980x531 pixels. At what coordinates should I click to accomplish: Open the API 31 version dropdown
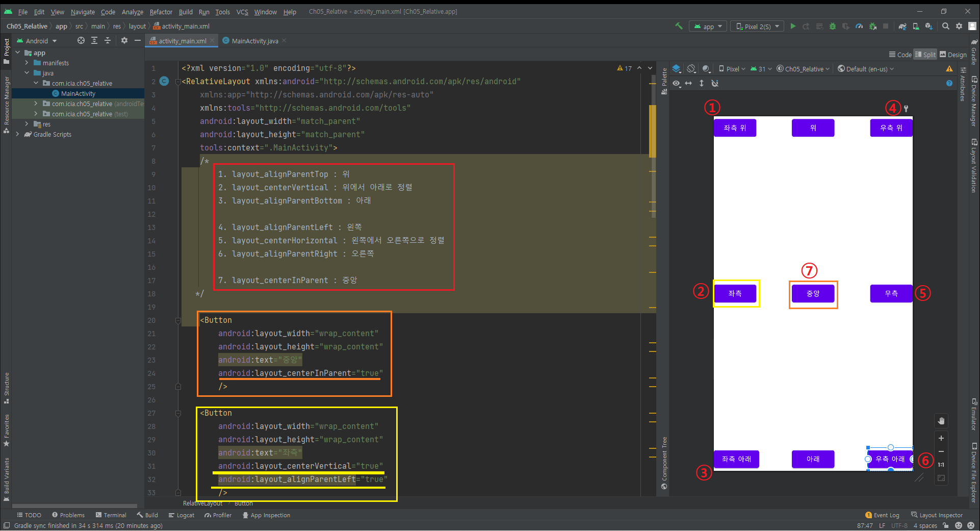click(x=761, y=69)
